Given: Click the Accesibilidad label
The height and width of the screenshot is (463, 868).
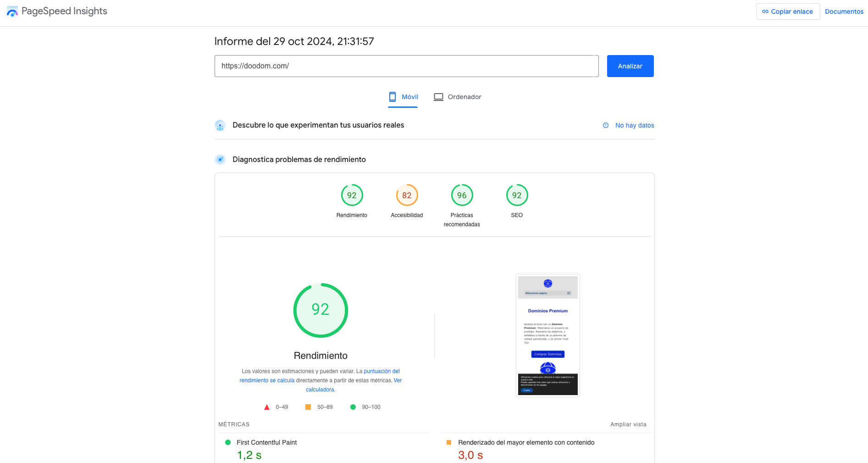Looking at the screenshot, I should point(407,215).
